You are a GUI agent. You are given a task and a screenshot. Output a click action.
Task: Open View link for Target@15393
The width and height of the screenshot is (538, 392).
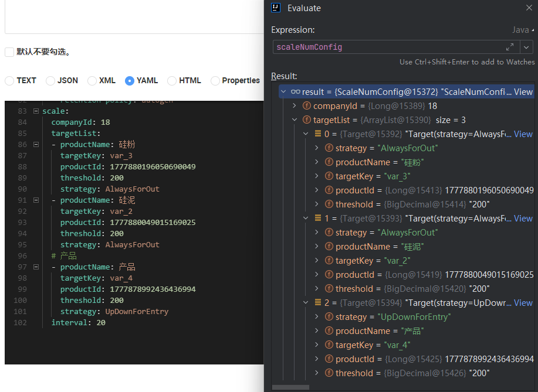[523, 219]
